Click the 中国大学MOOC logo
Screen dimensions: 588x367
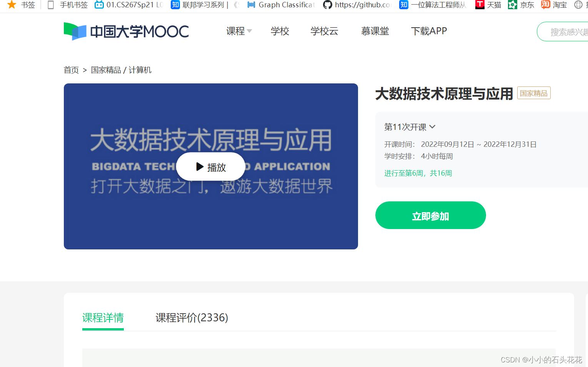click(x=126, y=31)
